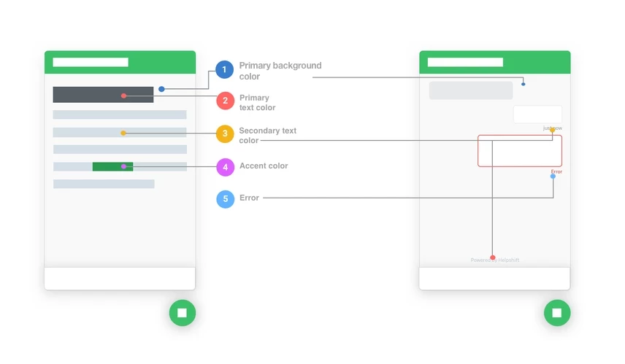Click the light blue number 5 circle
Screen dimensions: 625x364
click(x=225, y=198)
